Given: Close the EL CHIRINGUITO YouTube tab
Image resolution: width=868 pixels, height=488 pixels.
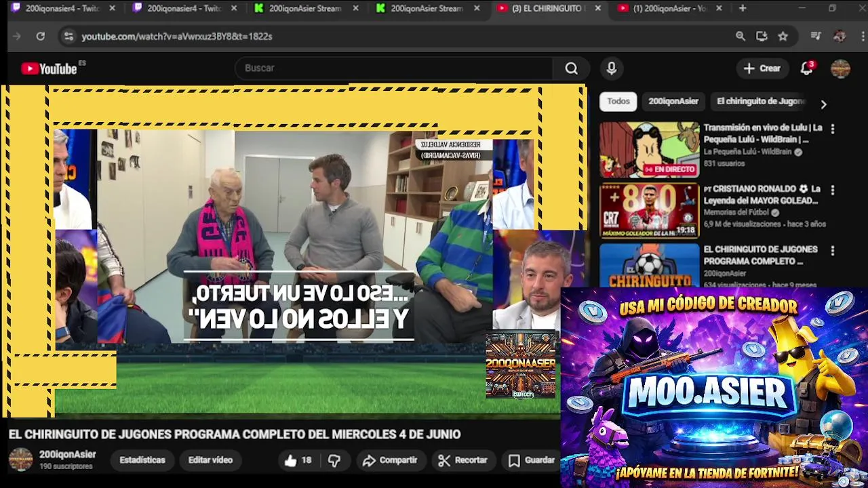Looking at the screenshot, I should pos(597,9).
